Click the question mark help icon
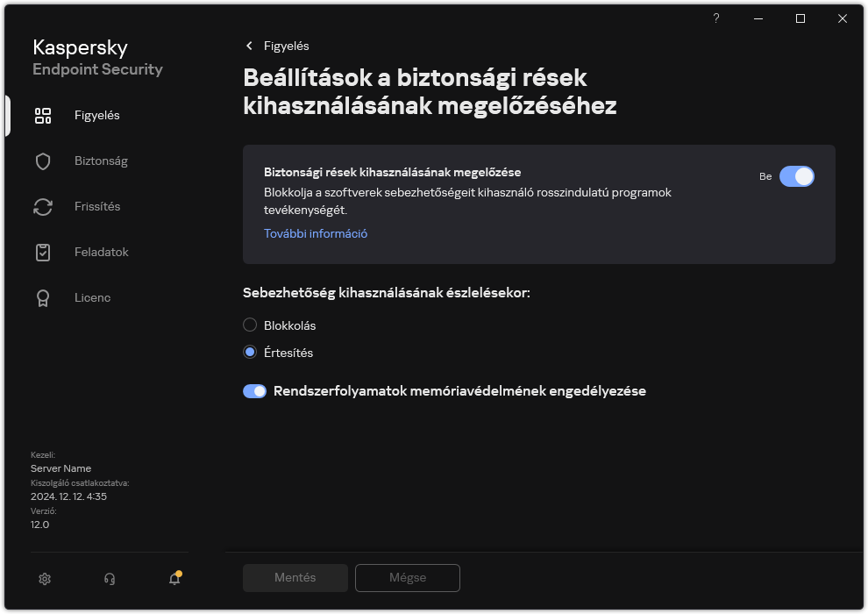Screen dimensions: 868x614 (715, 18)
